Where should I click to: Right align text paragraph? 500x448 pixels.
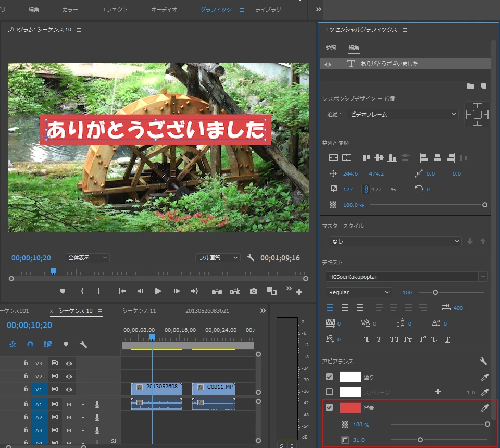pos(359,308)
